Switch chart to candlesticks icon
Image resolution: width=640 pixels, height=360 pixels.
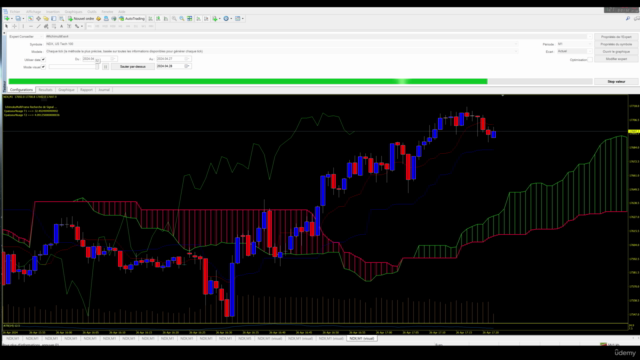158,19
